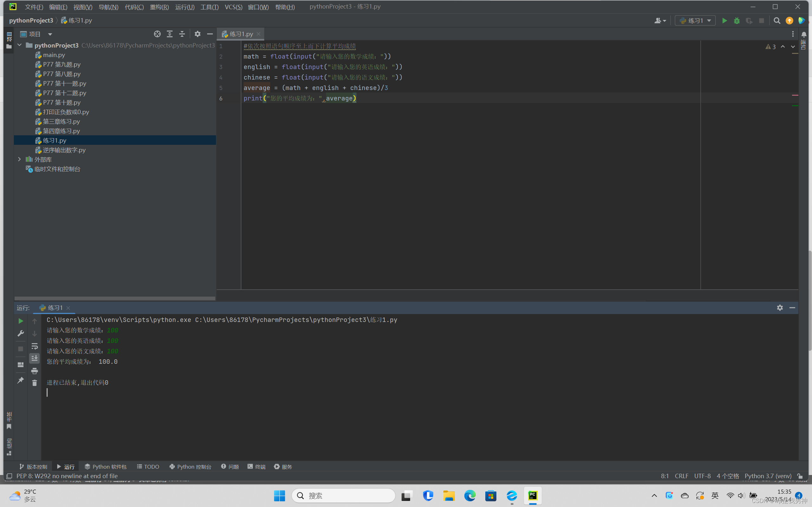Click the Clear All trash icon in the run panel

coord(34,382)
